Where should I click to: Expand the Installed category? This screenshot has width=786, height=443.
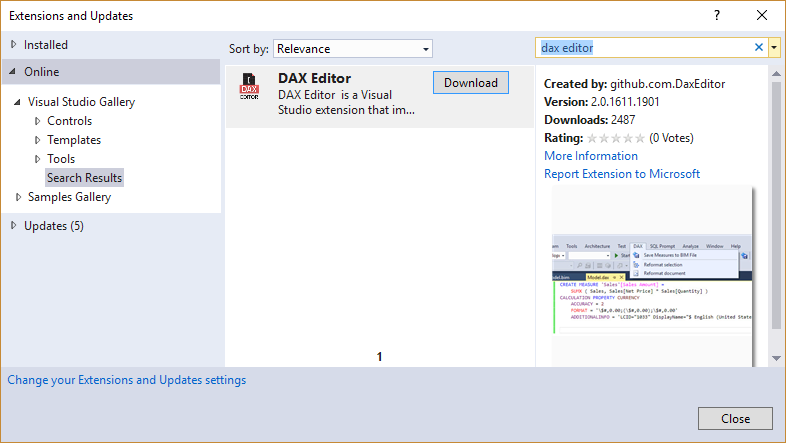pos(14,45)
